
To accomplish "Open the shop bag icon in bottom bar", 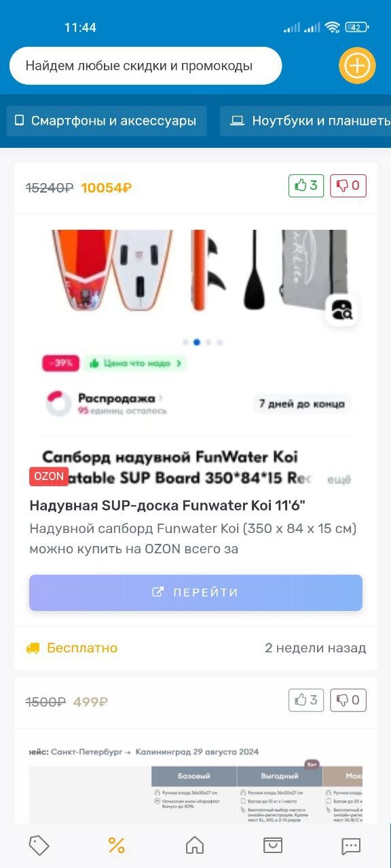I will [x=273, y=845].
